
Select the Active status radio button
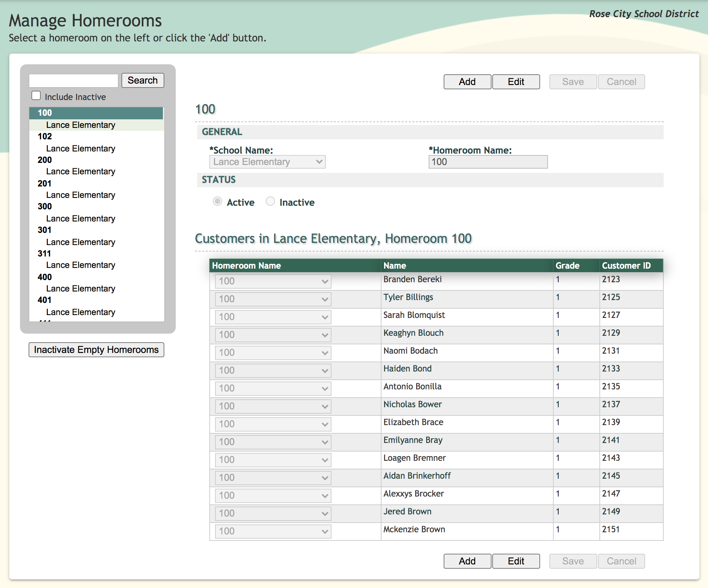coord(217,201)
